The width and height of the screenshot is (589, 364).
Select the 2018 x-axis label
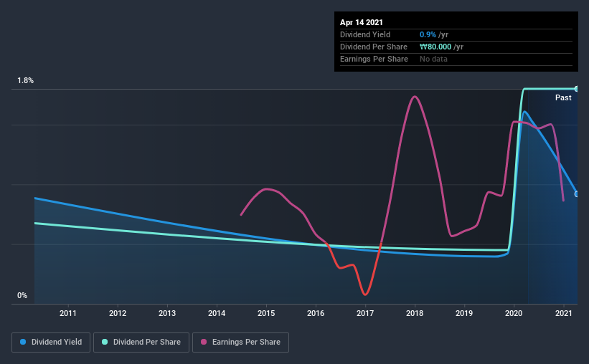[415, 313]
